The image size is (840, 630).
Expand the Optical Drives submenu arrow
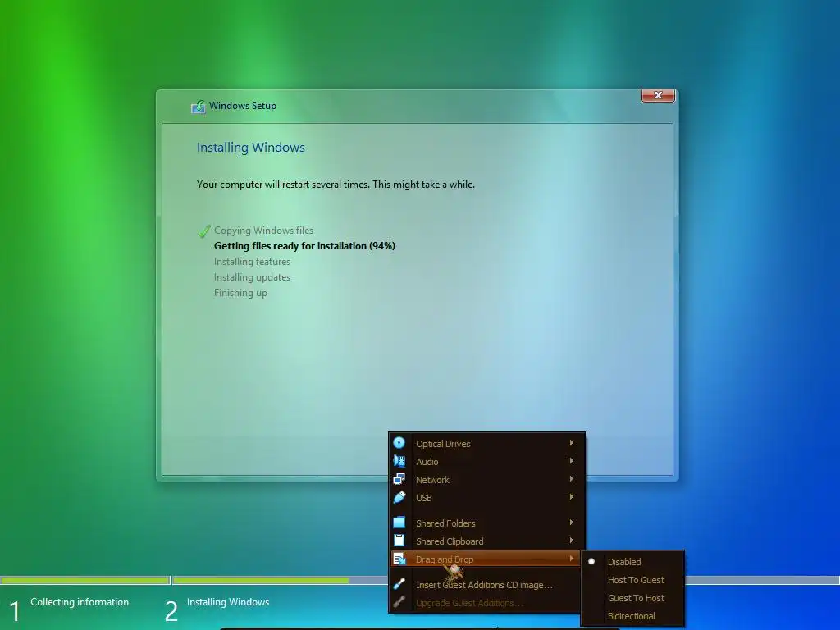point(572,443)
